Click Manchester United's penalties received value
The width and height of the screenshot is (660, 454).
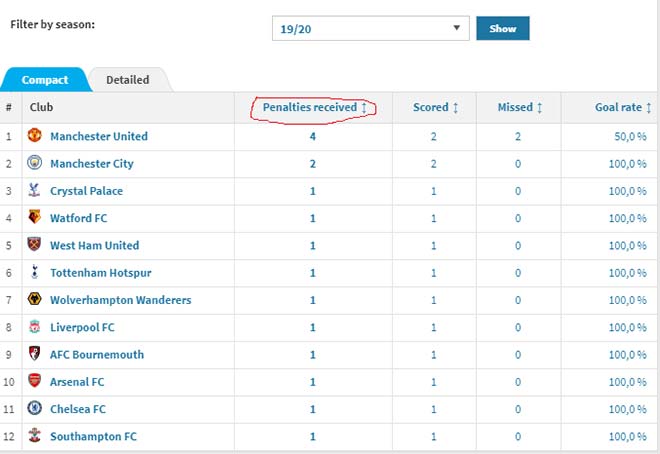click(313, 136)
